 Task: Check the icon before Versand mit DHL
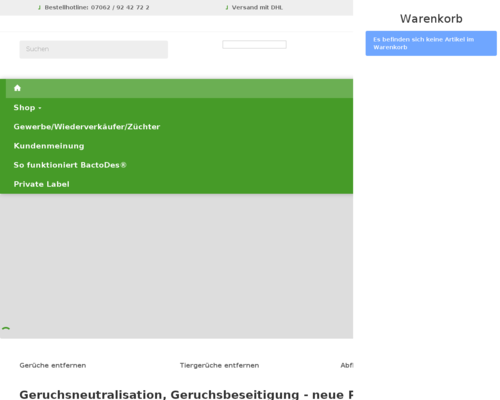[227, 7]
